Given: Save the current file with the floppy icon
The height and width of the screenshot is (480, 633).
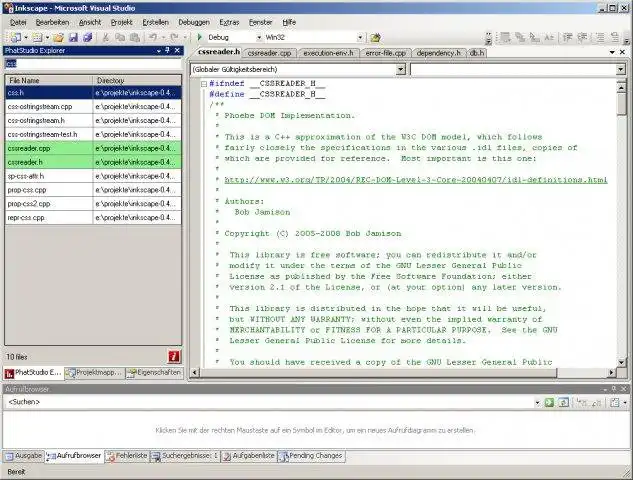Looking at the screenshot, I should pos(73,38).
